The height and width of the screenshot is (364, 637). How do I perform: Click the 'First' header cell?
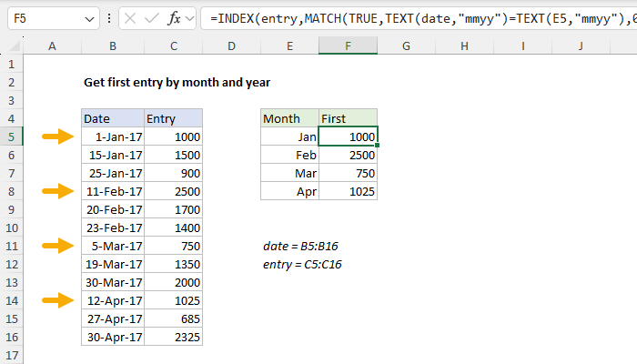(x=349, y=118)
